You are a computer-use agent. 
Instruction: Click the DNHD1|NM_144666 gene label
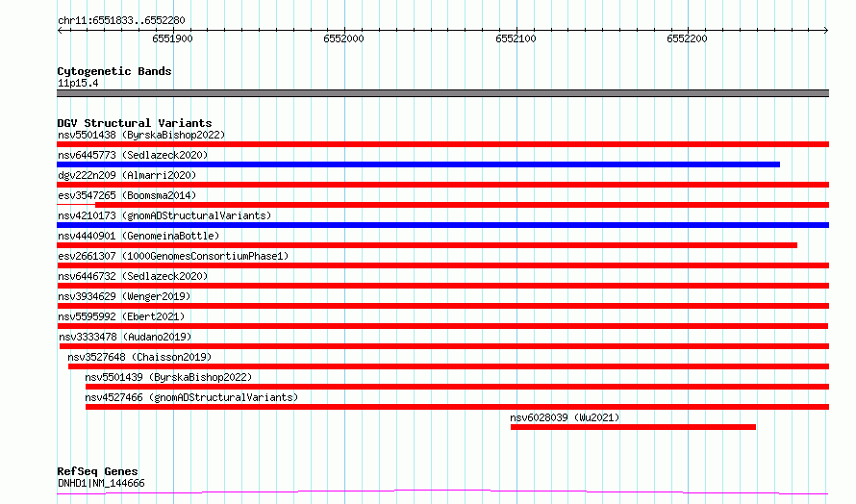pyautogui.click(x=101, y=483)
